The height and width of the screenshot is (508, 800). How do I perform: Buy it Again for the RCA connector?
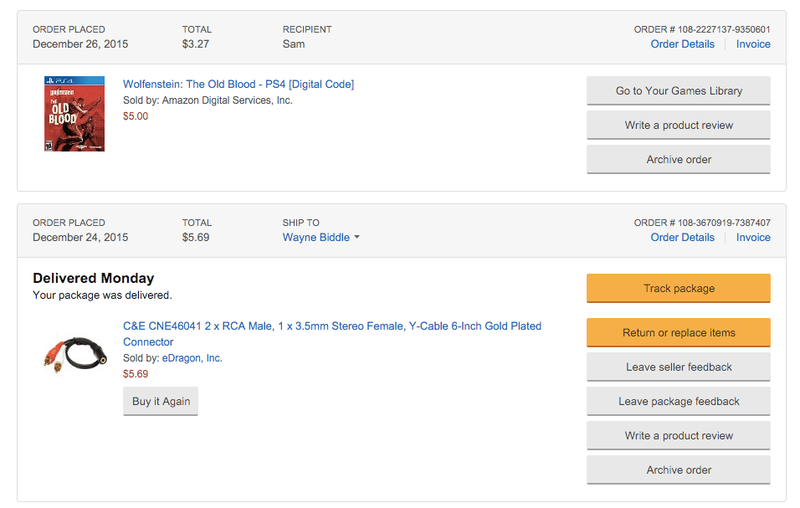coord(161,401)
